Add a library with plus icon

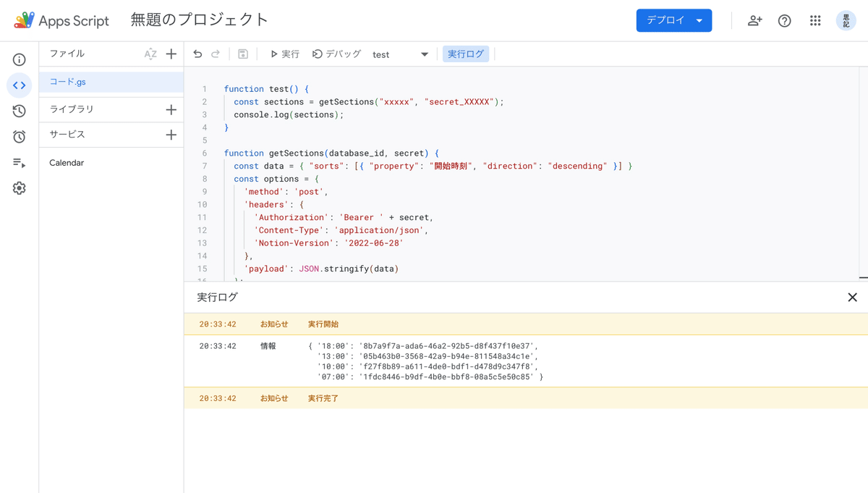(171, 109)
